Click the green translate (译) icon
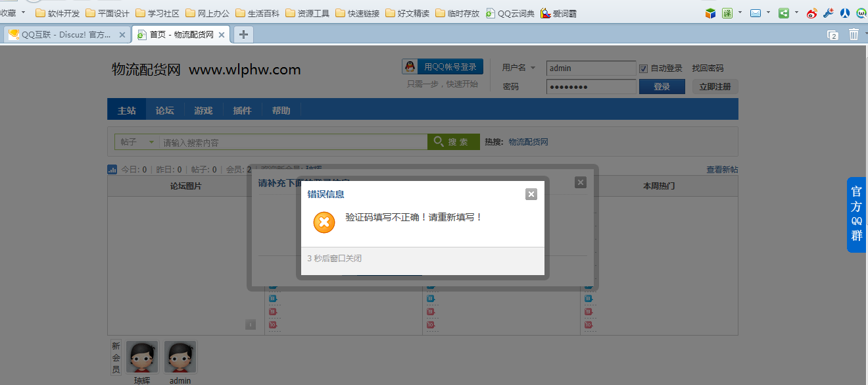Screen dimensions: 868x385 pos(727,13)
